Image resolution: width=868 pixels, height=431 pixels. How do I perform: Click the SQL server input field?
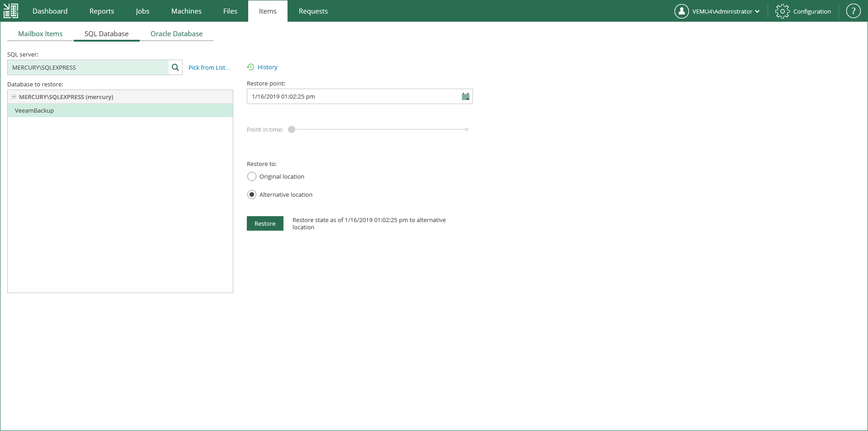(88, 67)
